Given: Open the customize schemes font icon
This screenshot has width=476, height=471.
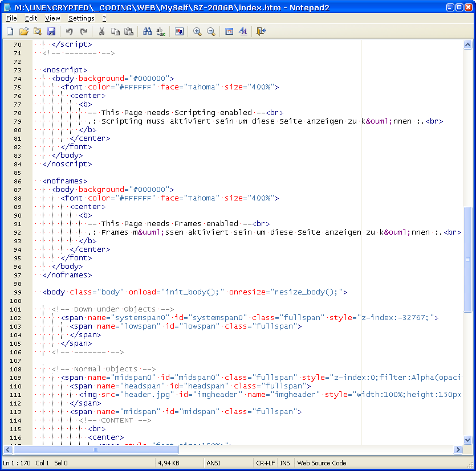Looking at the screenshot, I should point(243,31).
